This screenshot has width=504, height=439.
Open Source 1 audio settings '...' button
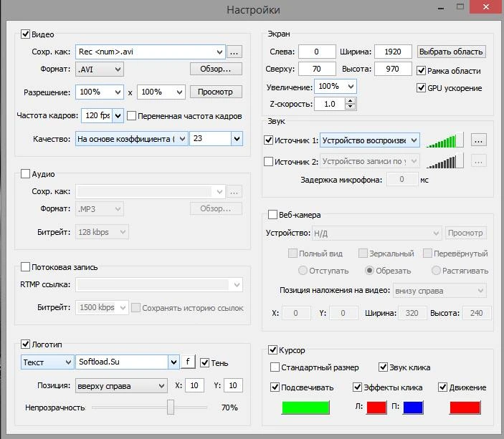478,140
